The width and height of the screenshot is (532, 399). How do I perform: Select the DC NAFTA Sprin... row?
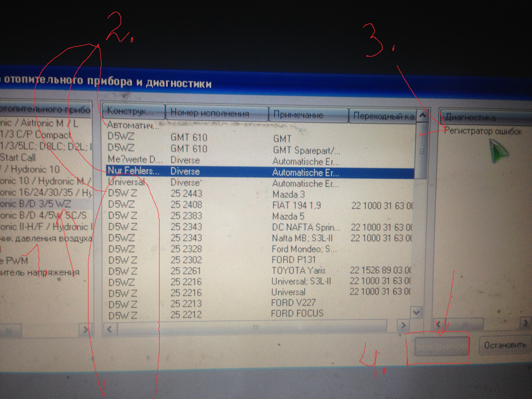click(x=259, y=227)
